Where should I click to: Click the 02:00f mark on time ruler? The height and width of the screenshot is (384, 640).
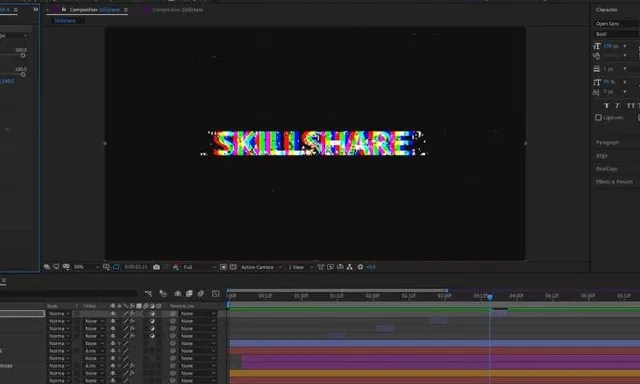tap(372, 296)
